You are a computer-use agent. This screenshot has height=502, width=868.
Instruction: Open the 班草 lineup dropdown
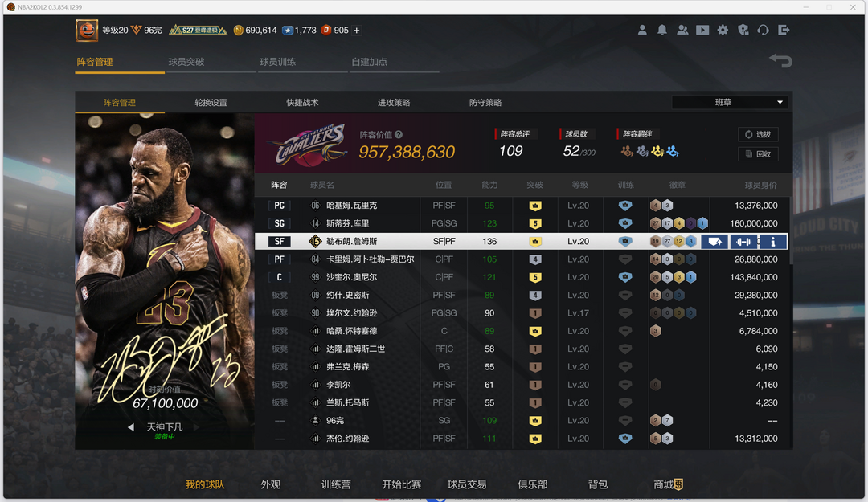click(729, 103)
